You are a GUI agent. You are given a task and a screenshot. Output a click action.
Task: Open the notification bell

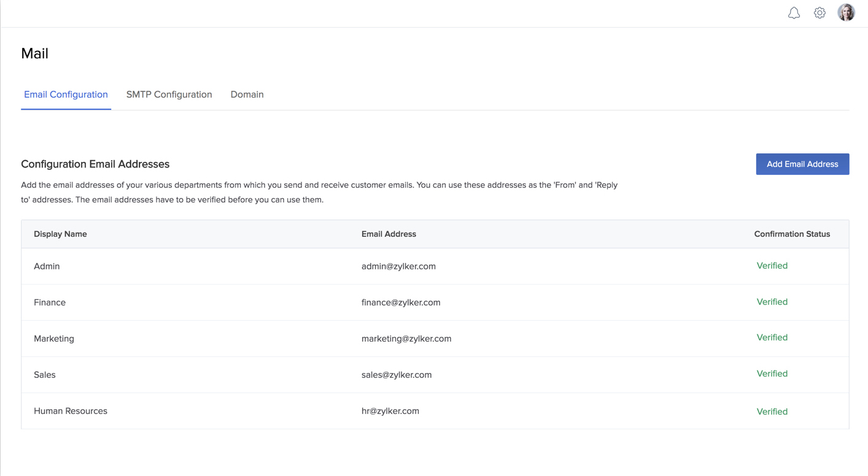point(794,12)
